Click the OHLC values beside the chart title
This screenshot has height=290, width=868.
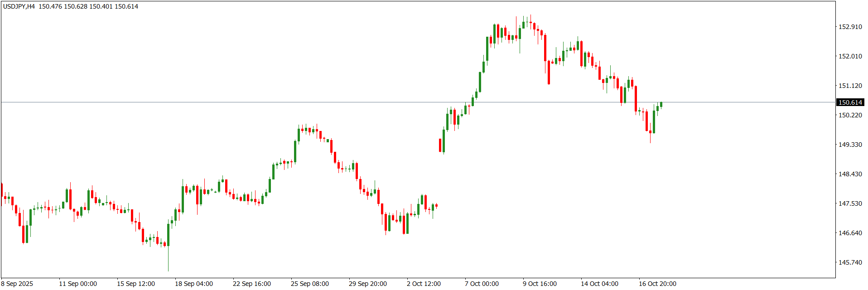88,6
